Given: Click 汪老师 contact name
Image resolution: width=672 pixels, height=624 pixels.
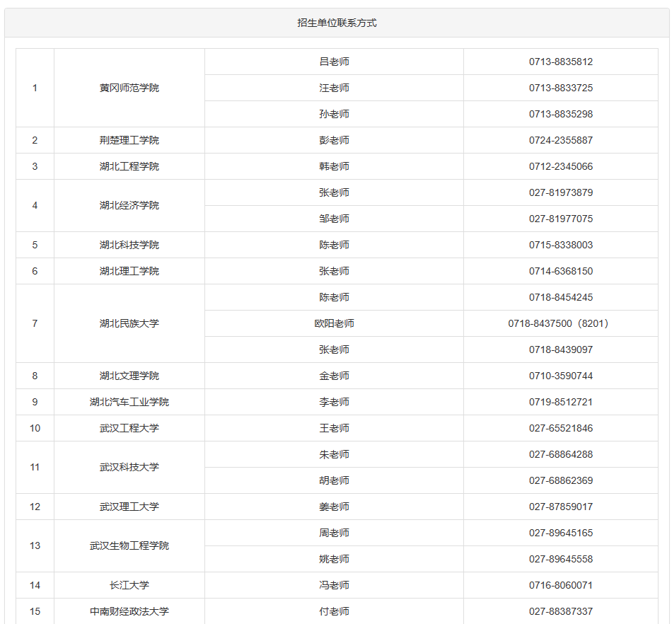Looking at the screenshot, I should 334,88.
